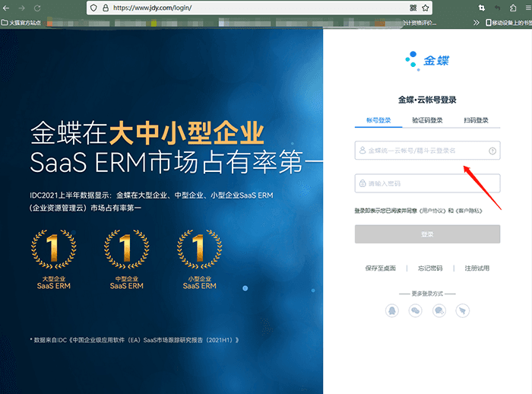Focus the 请输入密码 password field
Screen dimensions: 532x394
point(427,183)
